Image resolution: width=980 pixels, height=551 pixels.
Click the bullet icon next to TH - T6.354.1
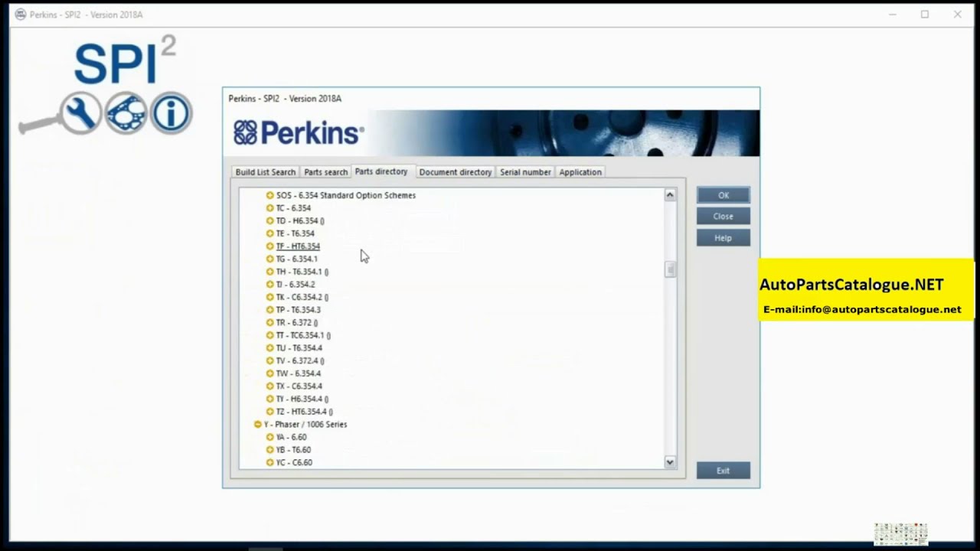click(x=269, y=272)
